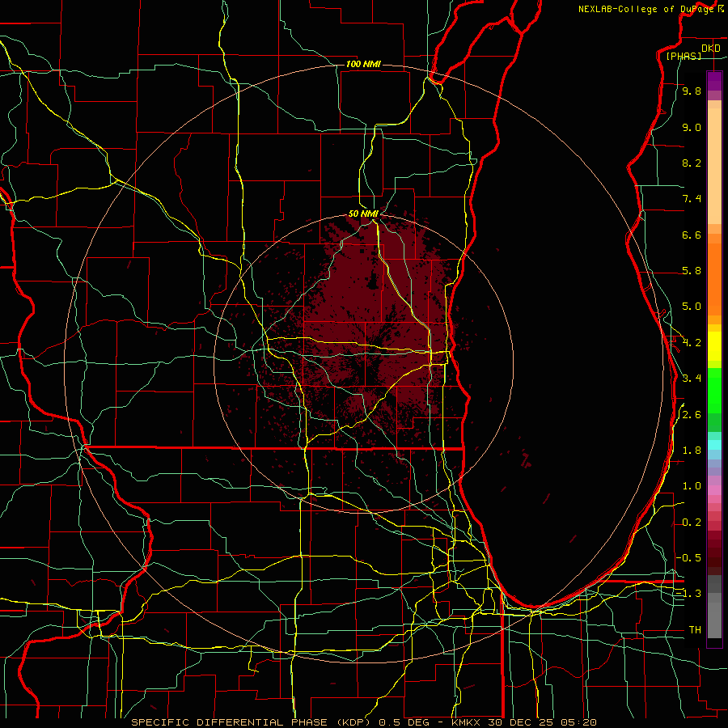Viewport: 728px width, 728px height.
Task: Pick the purple segment atop the color bar
Action: (x=714, y=81)
